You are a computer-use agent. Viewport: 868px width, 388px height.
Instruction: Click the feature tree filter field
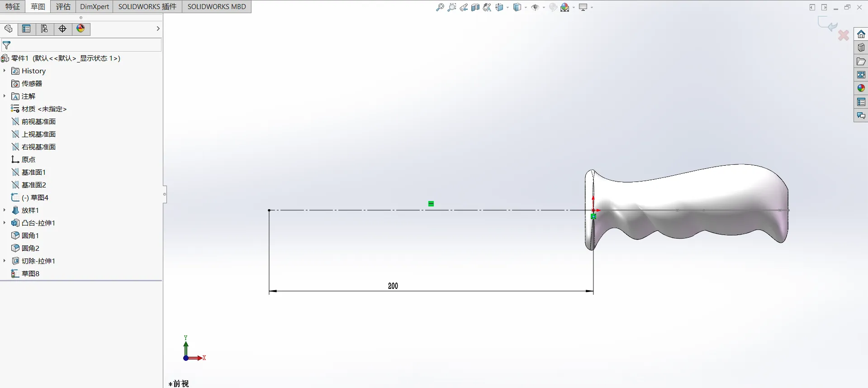click(x=81, y=45)
